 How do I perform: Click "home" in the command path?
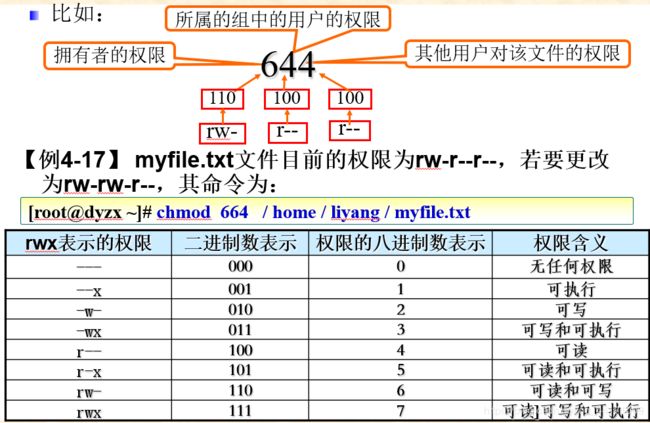(x=294, y=212)
